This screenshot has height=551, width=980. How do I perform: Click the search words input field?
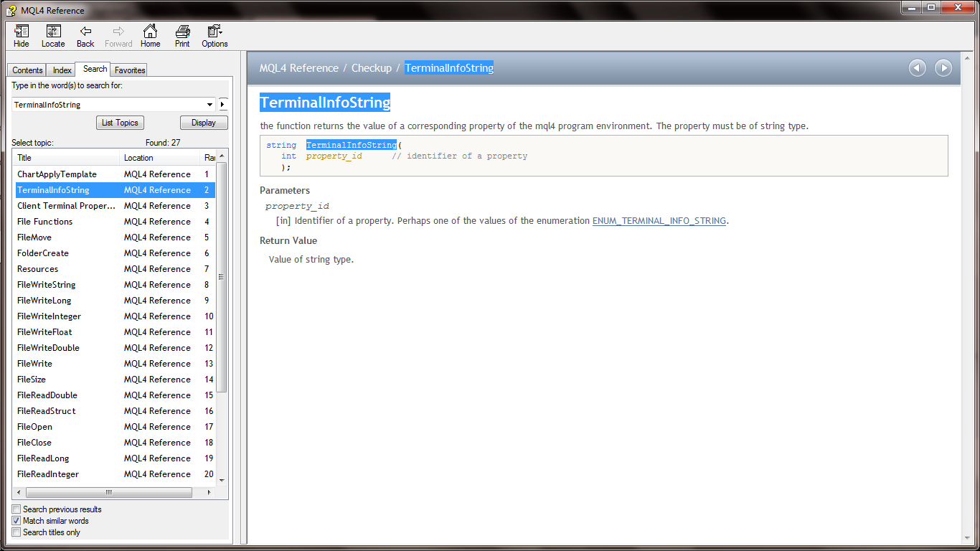coord(109,105)
